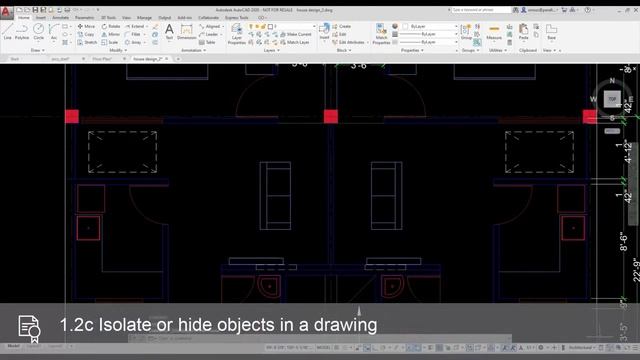640x360 pixels.
Task: Select the Measure utility
Action: coord(494,32)
